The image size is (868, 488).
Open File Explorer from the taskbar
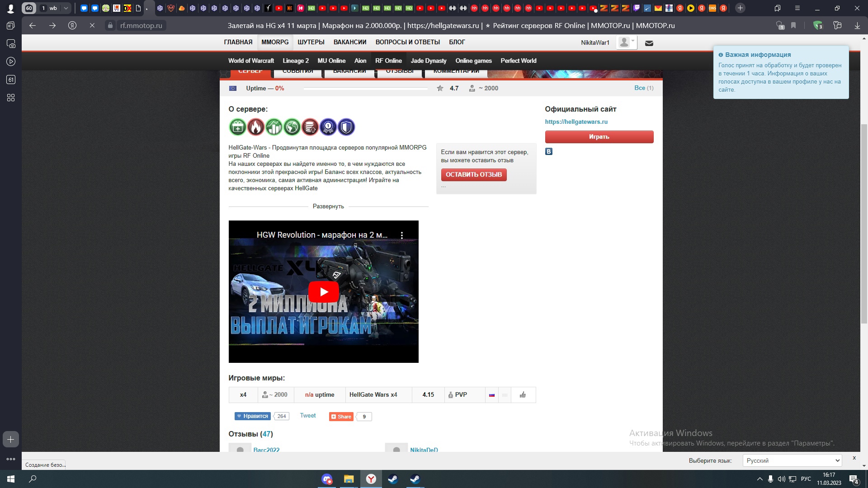[x=349, y=479]
